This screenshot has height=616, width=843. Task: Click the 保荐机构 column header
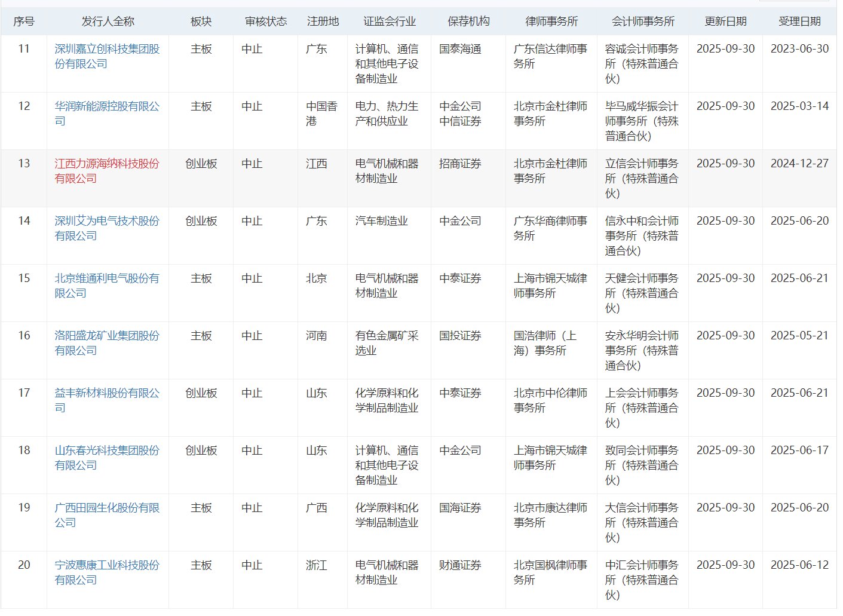pos(468,22)
